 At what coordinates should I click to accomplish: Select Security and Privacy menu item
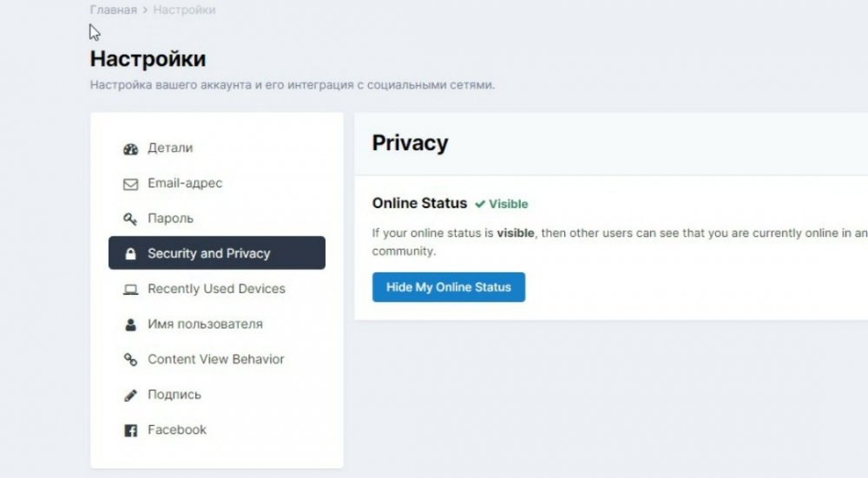click(x=208, y=253)
